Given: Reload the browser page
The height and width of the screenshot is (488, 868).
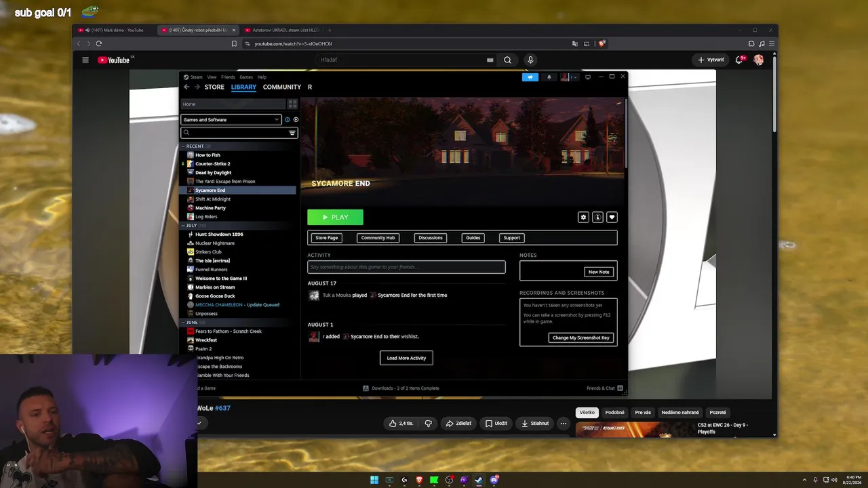Looking at the screenshot, I should (99, 43).
